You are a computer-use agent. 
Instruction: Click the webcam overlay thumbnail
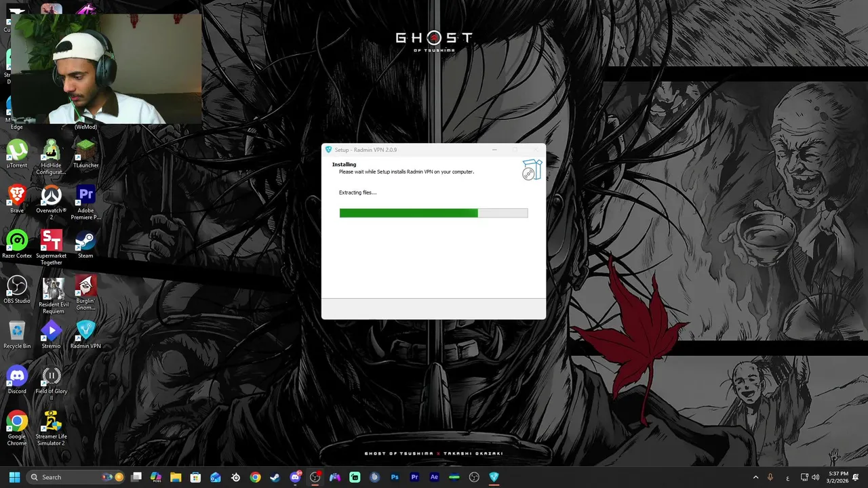click(106, 68)
